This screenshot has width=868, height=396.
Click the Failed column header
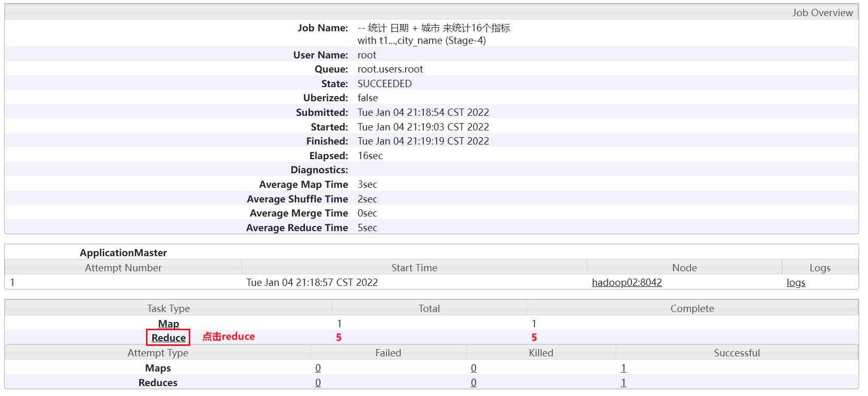click(x=388, y=353)
